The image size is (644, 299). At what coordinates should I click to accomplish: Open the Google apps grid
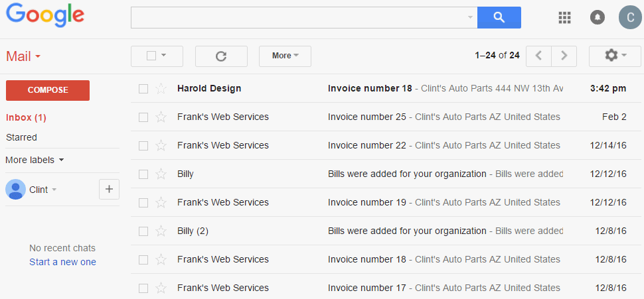pos(565,18)
